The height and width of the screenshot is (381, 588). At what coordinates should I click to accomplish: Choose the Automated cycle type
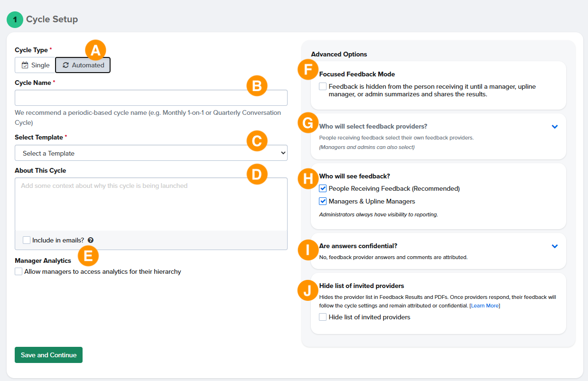point(83,65)
